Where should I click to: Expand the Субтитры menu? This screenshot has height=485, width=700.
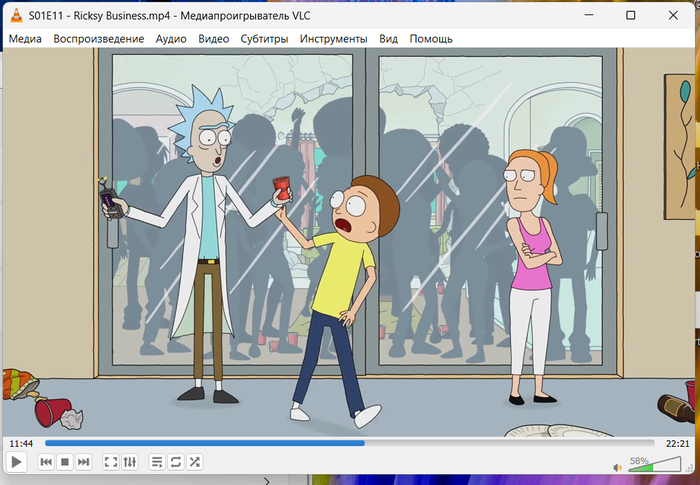(264, 39)
